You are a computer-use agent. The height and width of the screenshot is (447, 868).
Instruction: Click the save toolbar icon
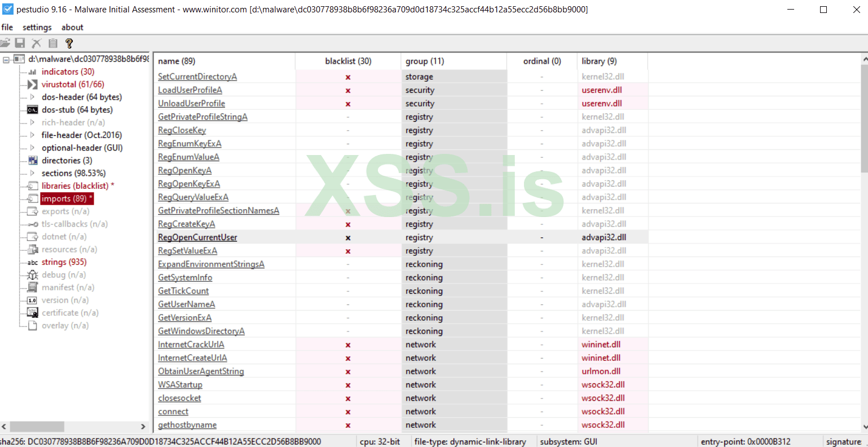coord(20,43)
